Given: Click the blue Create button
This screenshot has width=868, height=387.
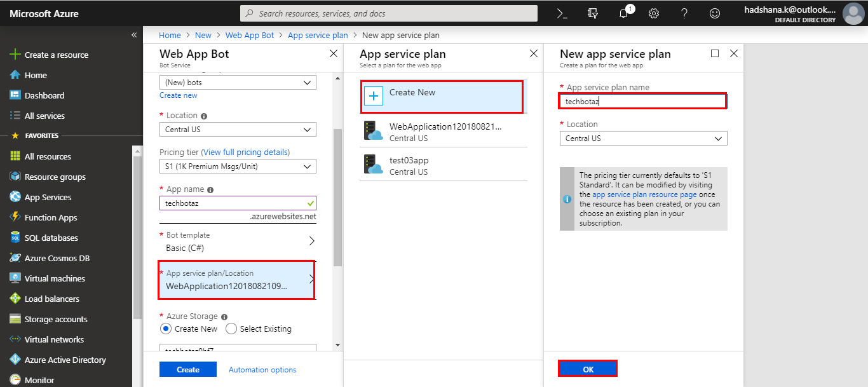Looking at the screenshot, I should point(188,370).
